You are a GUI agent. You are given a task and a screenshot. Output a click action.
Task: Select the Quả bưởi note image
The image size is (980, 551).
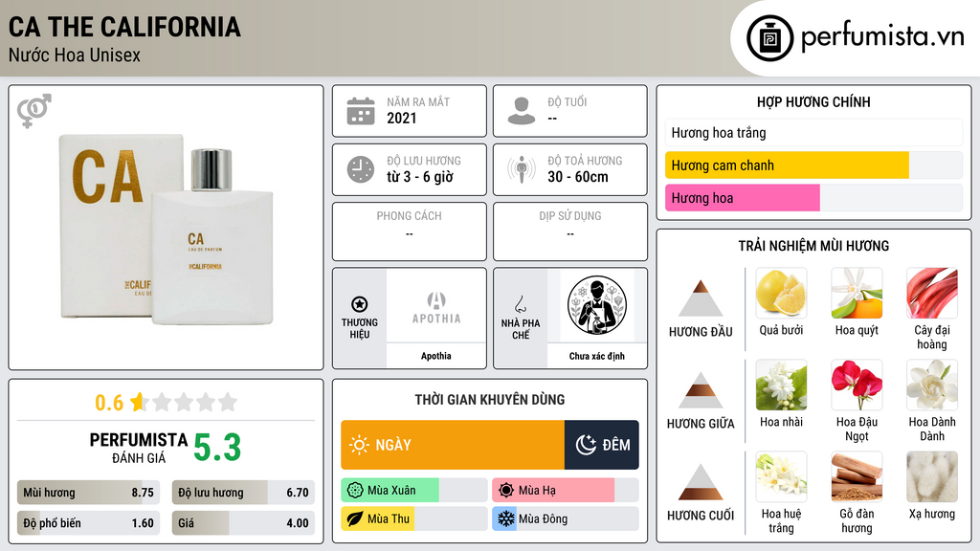tap(781, 293)
